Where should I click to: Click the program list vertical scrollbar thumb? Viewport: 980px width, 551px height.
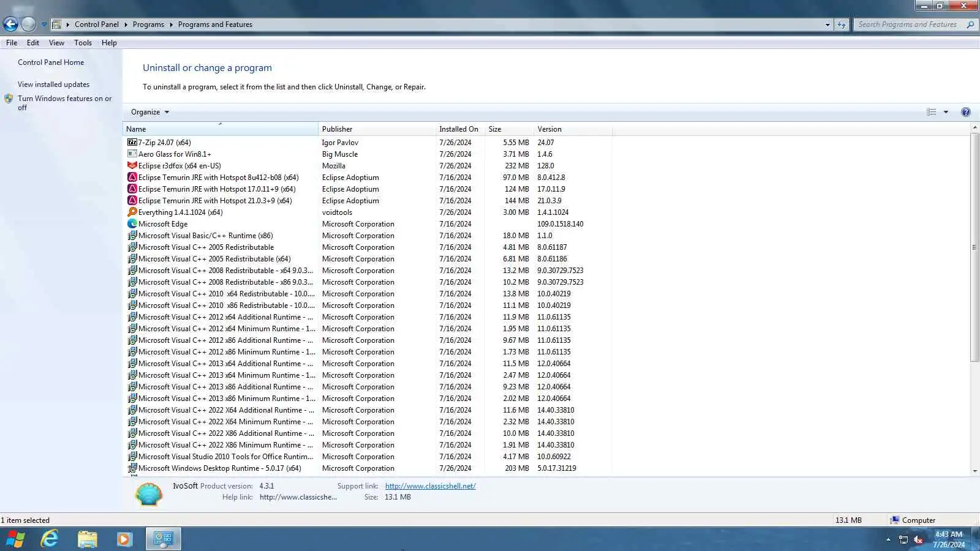coord(975,247)
